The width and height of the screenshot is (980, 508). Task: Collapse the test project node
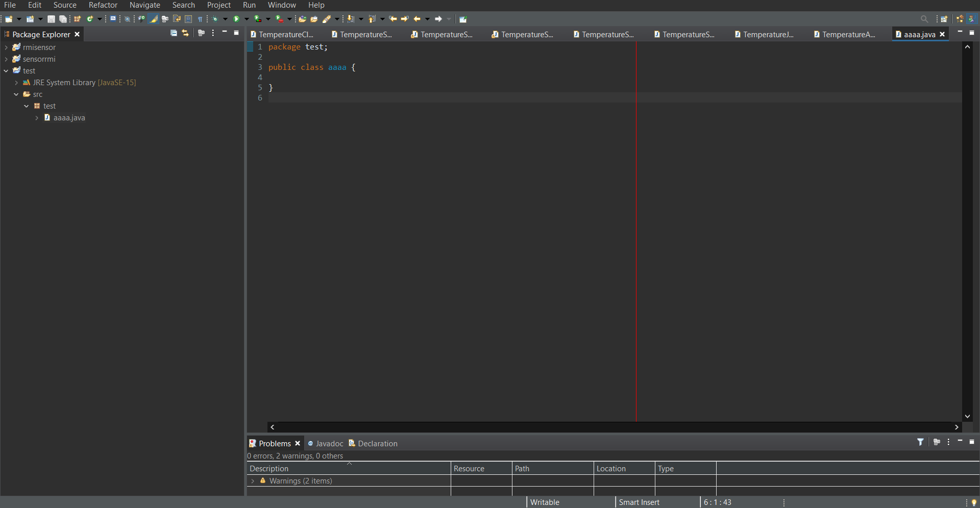[x=6, y=71]
